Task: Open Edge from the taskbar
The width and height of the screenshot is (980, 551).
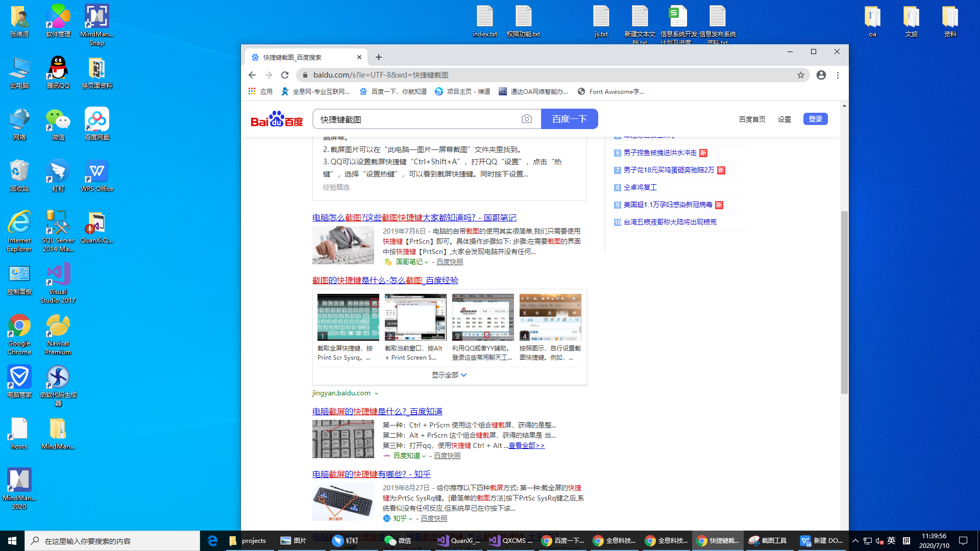Action: [x=212, y=541]
